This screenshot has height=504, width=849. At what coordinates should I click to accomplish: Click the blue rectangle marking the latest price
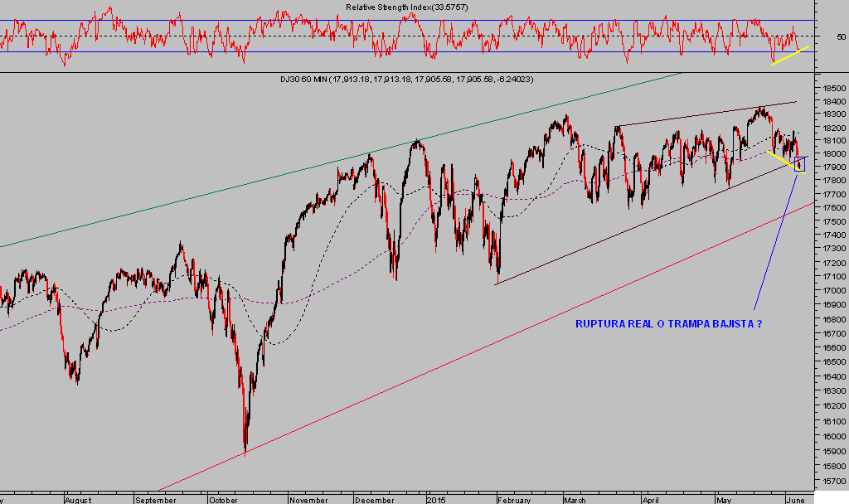pyautogui.click(x=800, y=164)
